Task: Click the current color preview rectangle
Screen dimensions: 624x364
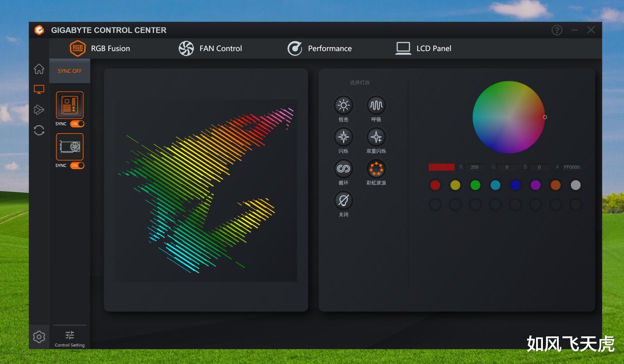Action: click(441, 167)
